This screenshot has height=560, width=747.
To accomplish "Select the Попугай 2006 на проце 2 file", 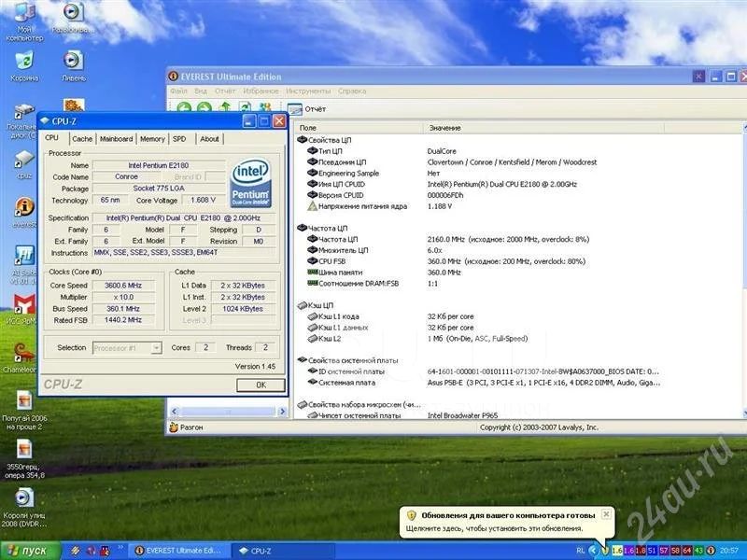I will click(24, 411).
